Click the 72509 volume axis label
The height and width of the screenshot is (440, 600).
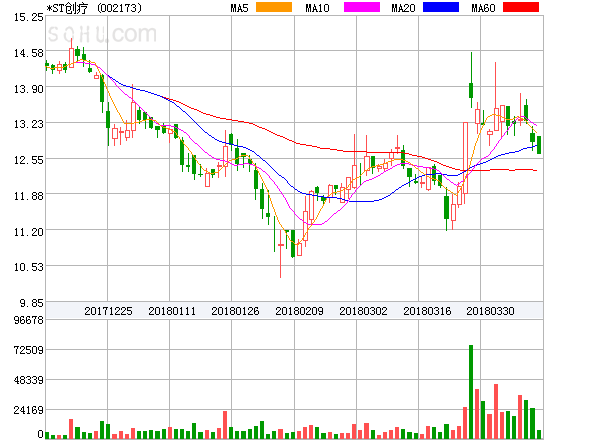tap(29, 350)
